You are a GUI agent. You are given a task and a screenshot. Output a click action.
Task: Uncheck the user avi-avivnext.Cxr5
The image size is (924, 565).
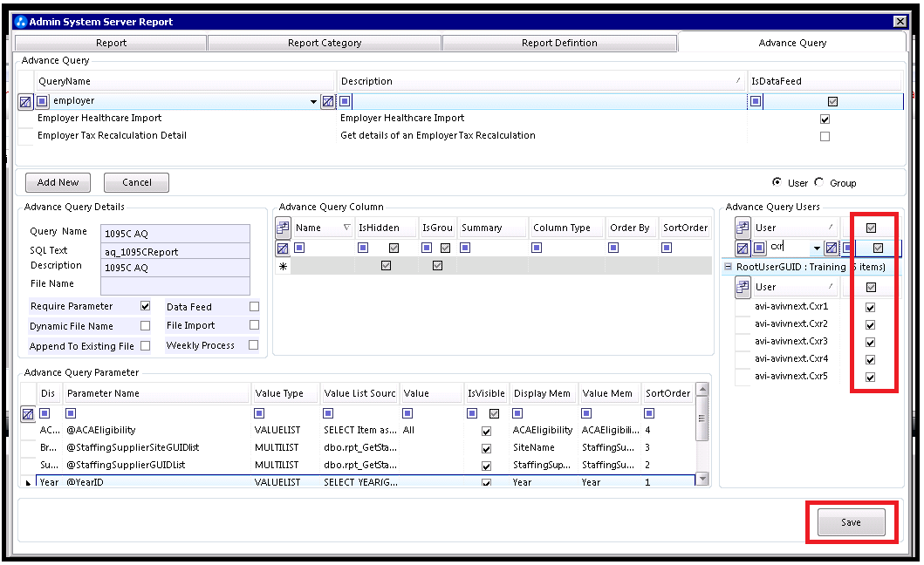(871, 377)
